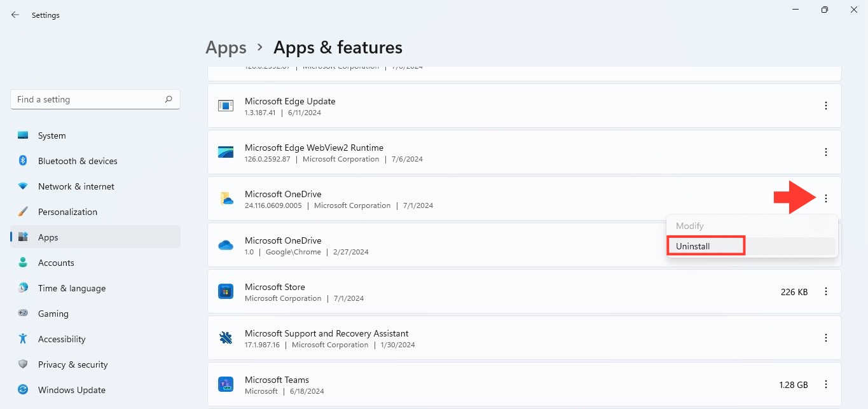Open Accounts settings
Viewport: 868px width, 409px height.
tap(95, 263)
